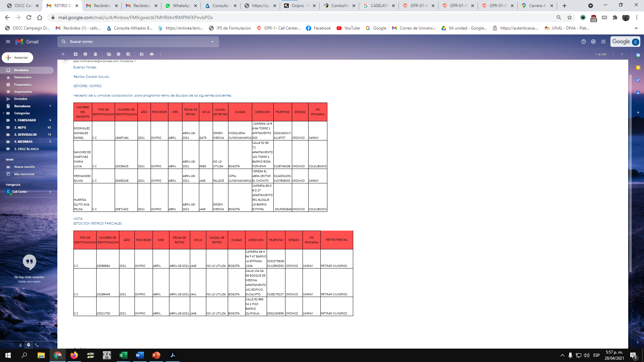Image resolution: width=644 pixels, height=362 pixels.
Task: Get add-ons with plus icon in side panel
Action: tap(638, 112)
